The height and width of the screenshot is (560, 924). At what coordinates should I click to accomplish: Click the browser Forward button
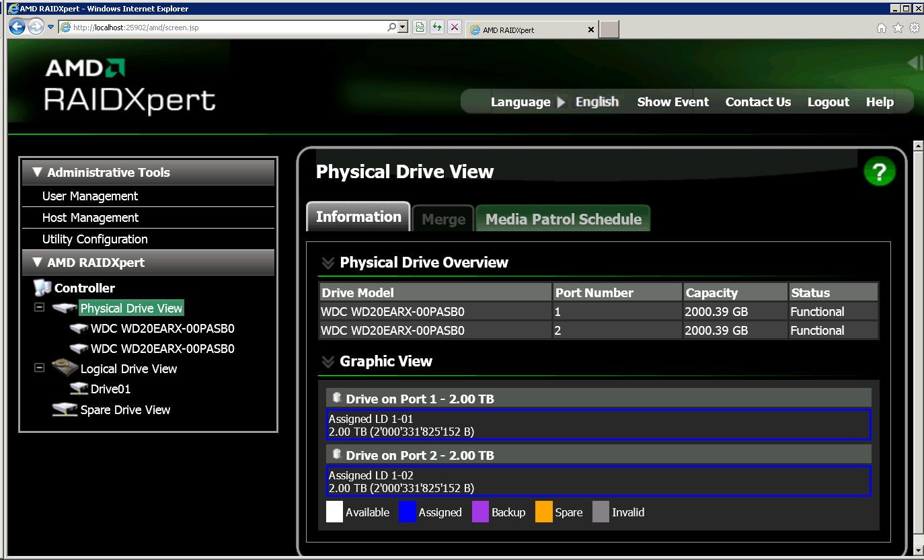click(x=36, y=27)
